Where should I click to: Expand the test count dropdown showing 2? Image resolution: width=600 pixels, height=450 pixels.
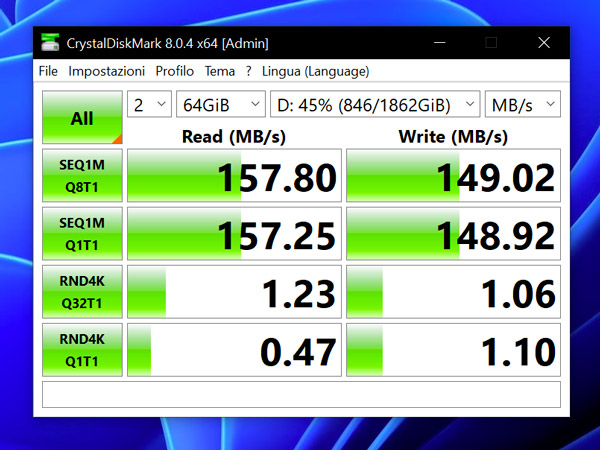click(149, 104)
